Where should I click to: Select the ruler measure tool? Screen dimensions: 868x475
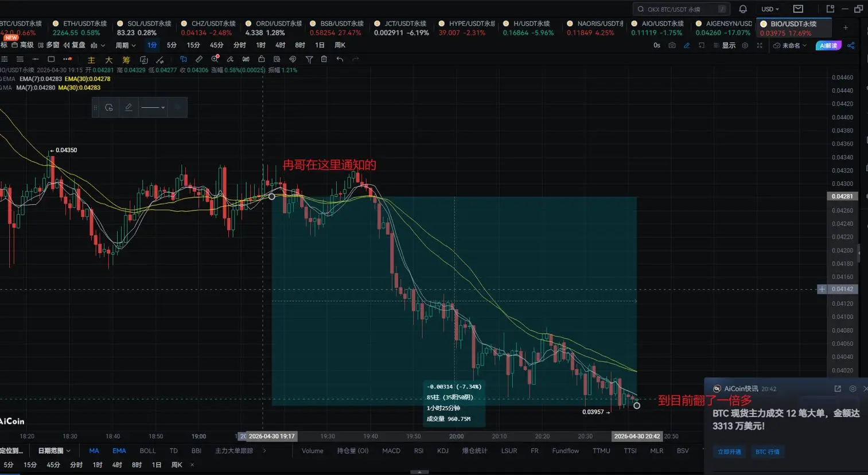pos(199,59)
